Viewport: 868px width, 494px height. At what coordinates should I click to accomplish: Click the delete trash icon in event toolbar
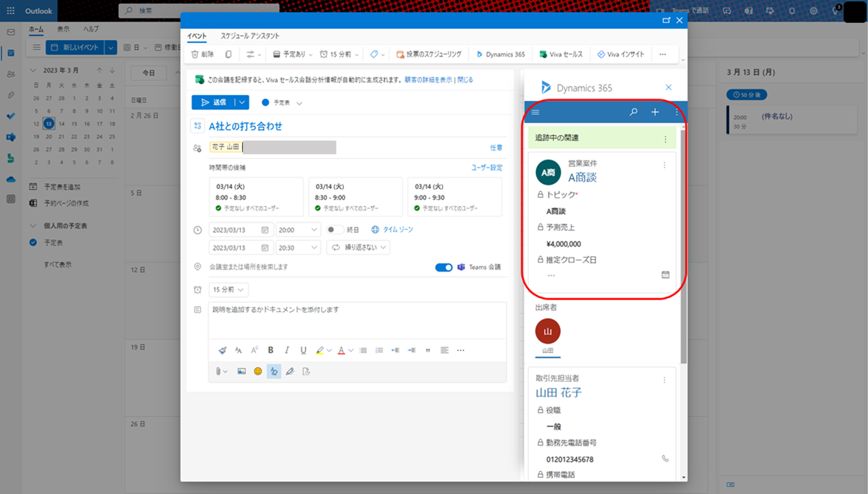(195, 54)
